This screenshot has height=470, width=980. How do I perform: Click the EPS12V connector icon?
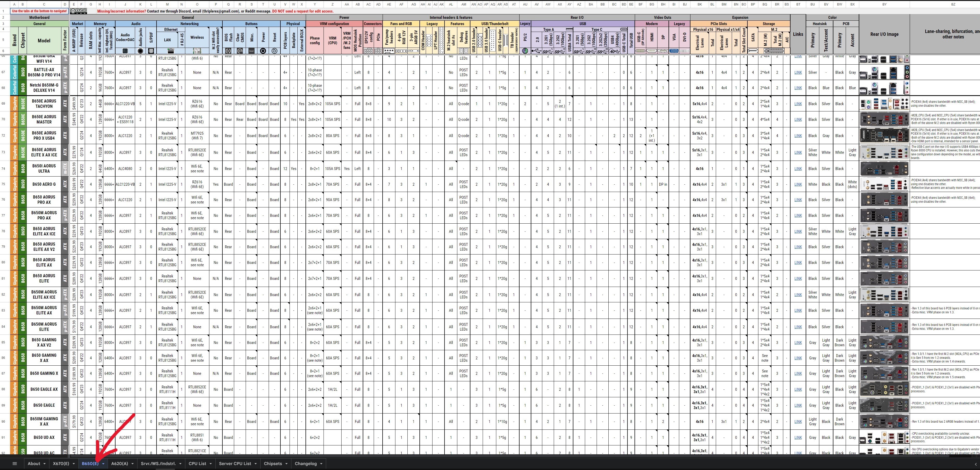tap(368, 51)
